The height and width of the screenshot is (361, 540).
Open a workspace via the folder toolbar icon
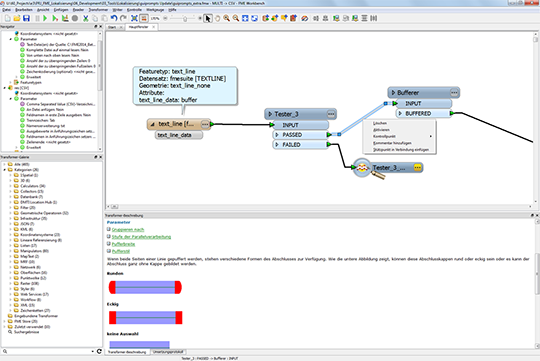pos(17,18)
